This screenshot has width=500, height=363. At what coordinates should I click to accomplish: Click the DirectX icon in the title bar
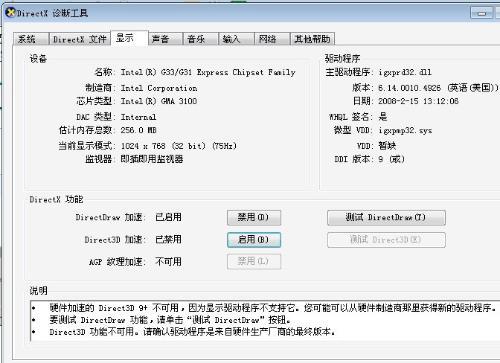[x=11, y=13]
